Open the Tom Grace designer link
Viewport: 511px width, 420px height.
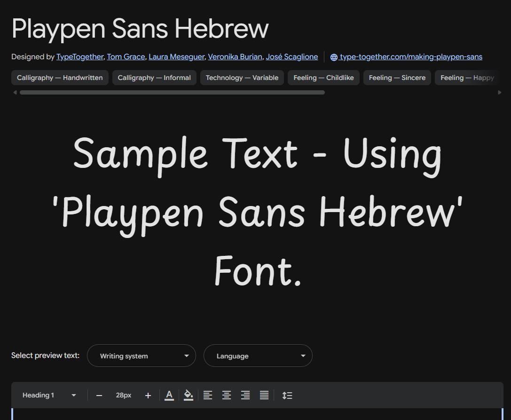tap(126, 57)
